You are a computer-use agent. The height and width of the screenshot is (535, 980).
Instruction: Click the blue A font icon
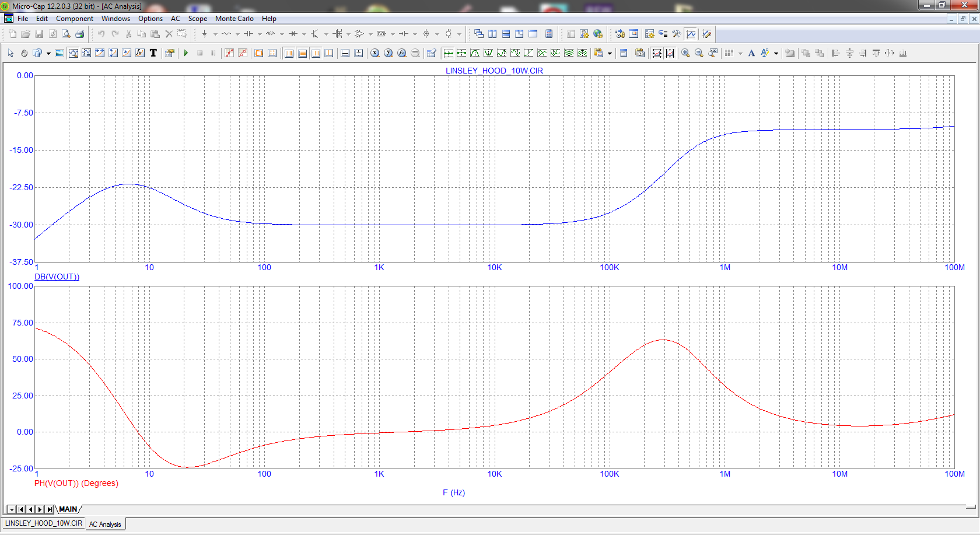point(751,53)
